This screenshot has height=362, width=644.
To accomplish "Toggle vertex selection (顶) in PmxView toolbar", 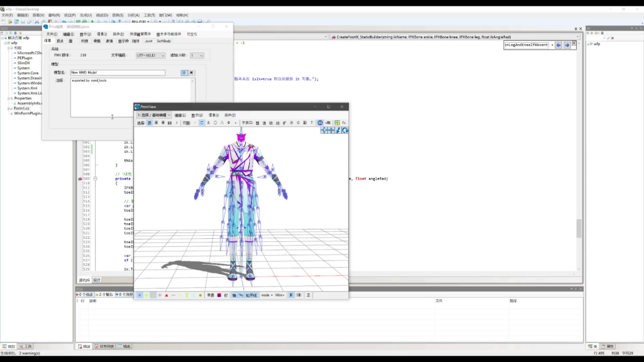I will pyautogui.click(x=150, y=123).
